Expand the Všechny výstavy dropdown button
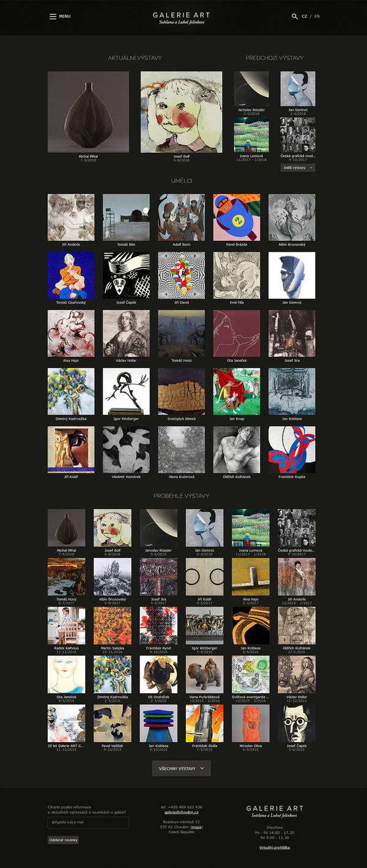The image size is (367, 868). click(181, 768)
